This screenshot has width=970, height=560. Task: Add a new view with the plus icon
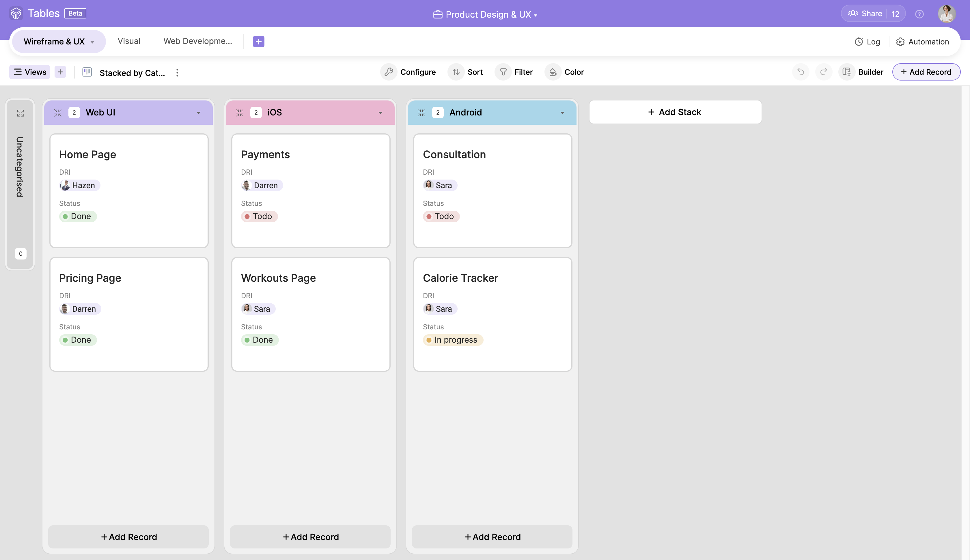click(60, 72)
